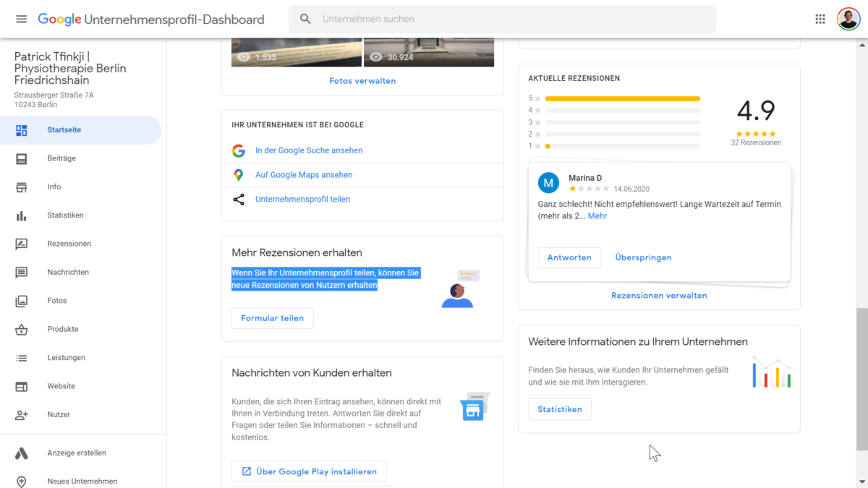Image resolution: width=868 pixels, height=488 pixels.
Task: Click the Google Maps pin icon
Action: (239, 175)
